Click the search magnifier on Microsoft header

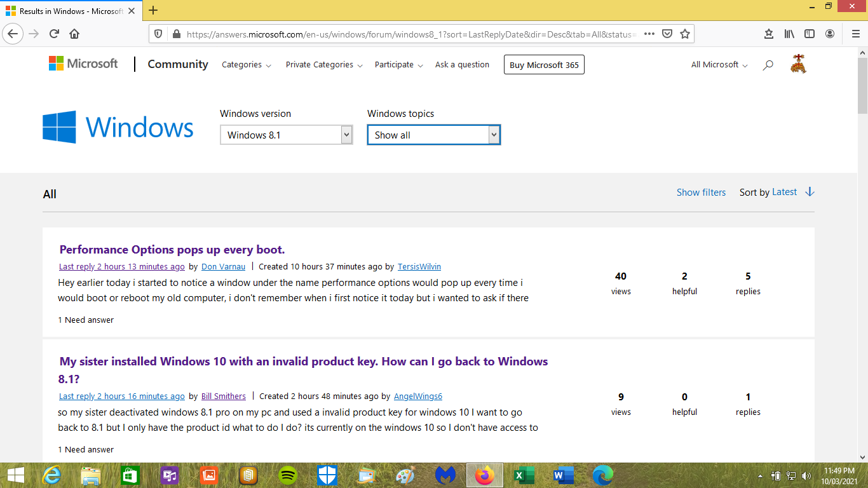pyautogui.click(x=768, y=65)
